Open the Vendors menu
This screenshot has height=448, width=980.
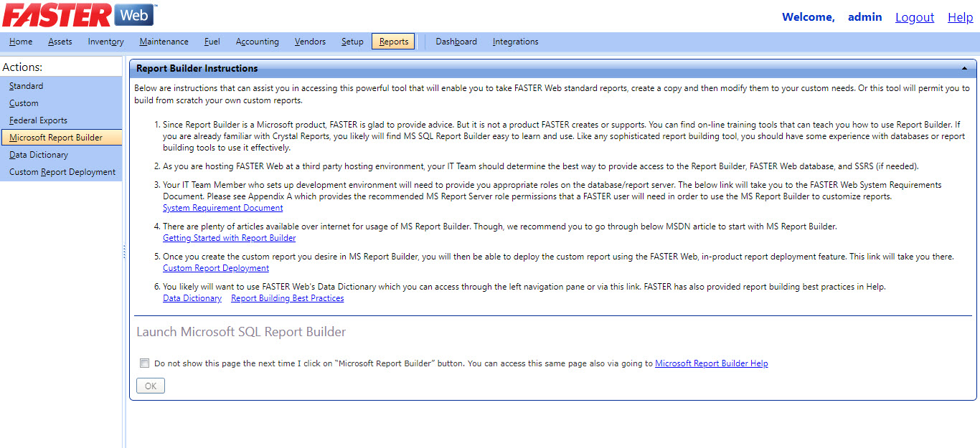click(x=310, y=42)
